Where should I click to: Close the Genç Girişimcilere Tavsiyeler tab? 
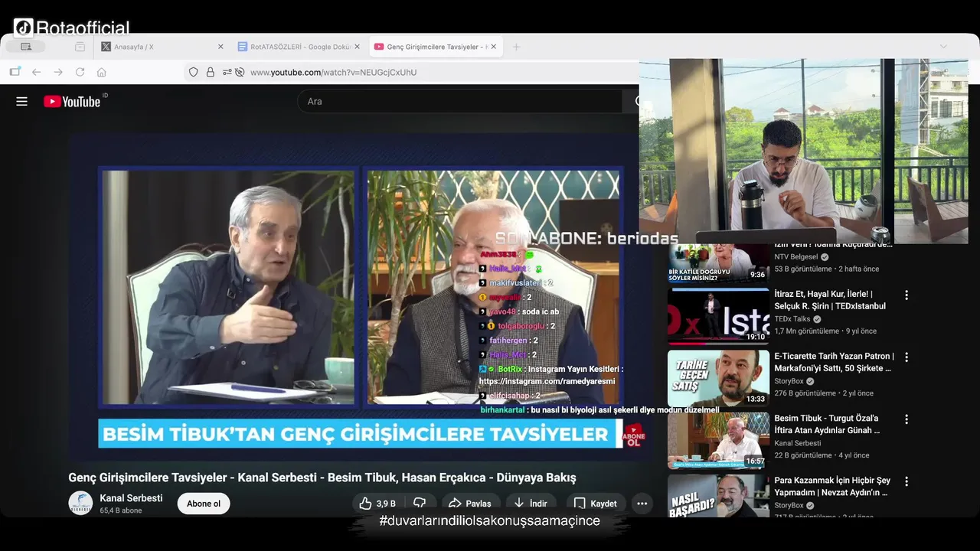[494, 47]
